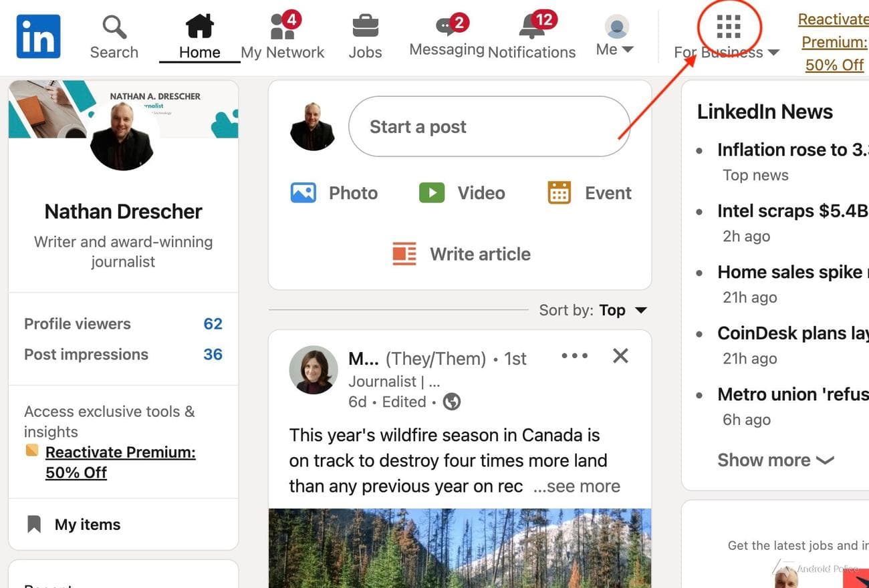Click Write article button
The width and height of the screenshot is (869, 588).
[x=462, y=254]
